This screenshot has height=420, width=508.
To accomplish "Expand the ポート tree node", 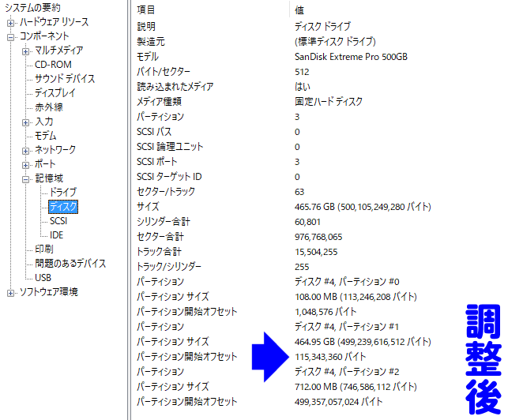I will (25, 166).
